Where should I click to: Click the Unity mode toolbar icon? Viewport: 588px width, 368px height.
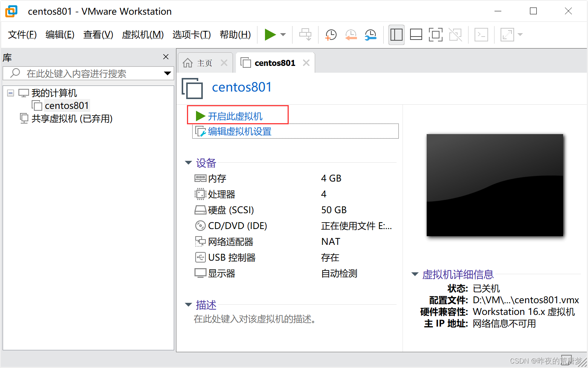click(x=455, y=35)
